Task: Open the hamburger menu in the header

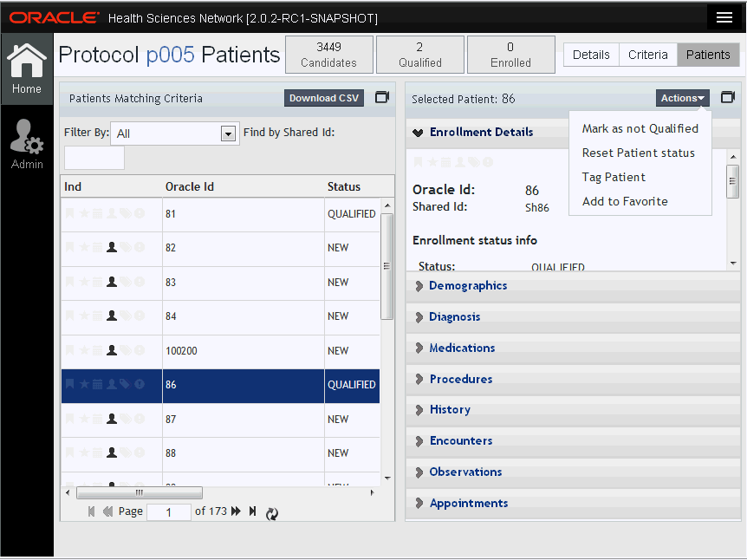Action: click(724, 17)
